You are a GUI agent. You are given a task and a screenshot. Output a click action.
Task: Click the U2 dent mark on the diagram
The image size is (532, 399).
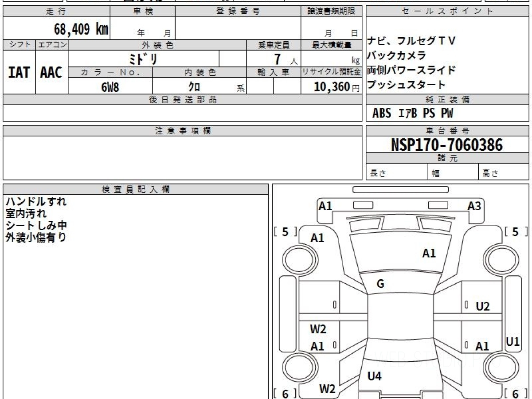(483, 306)
